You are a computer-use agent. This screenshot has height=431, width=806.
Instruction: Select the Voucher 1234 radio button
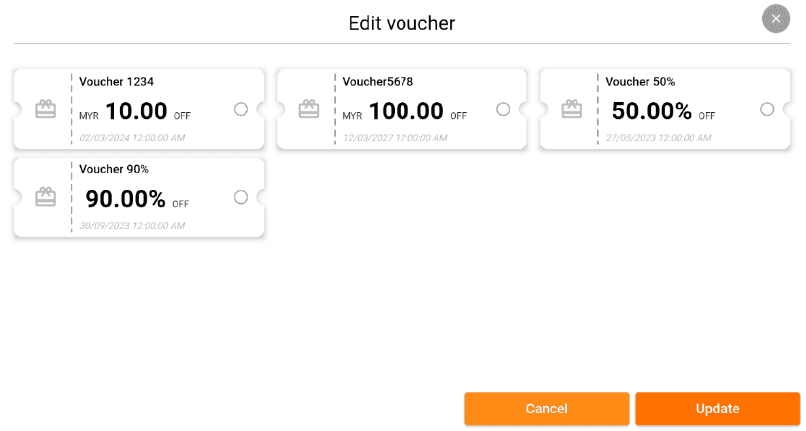click(241, 109)
